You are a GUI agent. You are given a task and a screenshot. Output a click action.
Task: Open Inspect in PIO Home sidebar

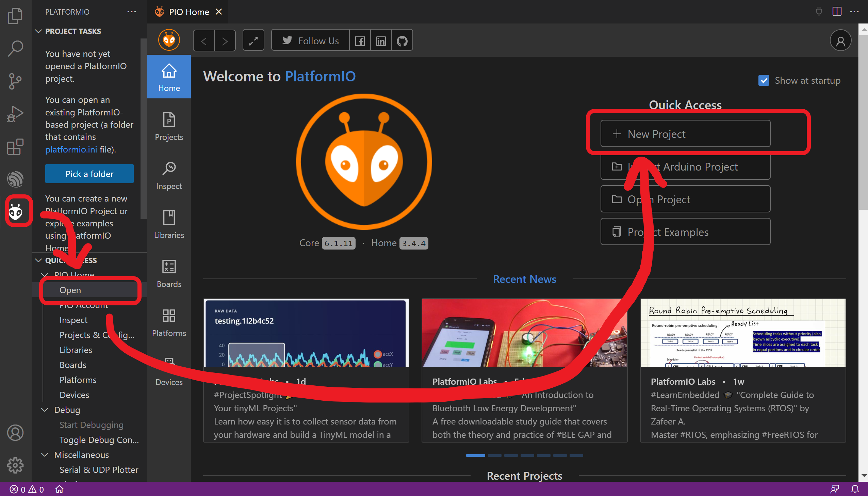169,175
